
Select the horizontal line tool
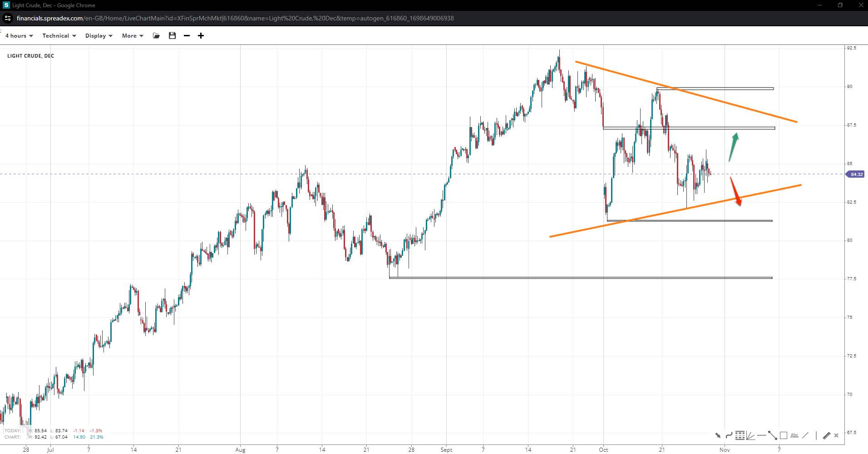click(761, 435)
